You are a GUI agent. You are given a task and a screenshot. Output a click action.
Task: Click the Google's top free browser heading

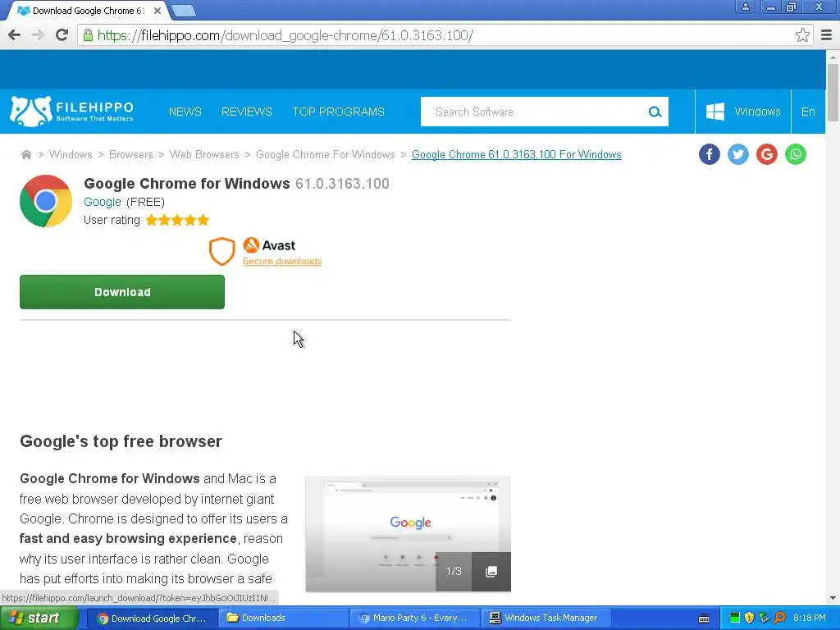(121, 441)
